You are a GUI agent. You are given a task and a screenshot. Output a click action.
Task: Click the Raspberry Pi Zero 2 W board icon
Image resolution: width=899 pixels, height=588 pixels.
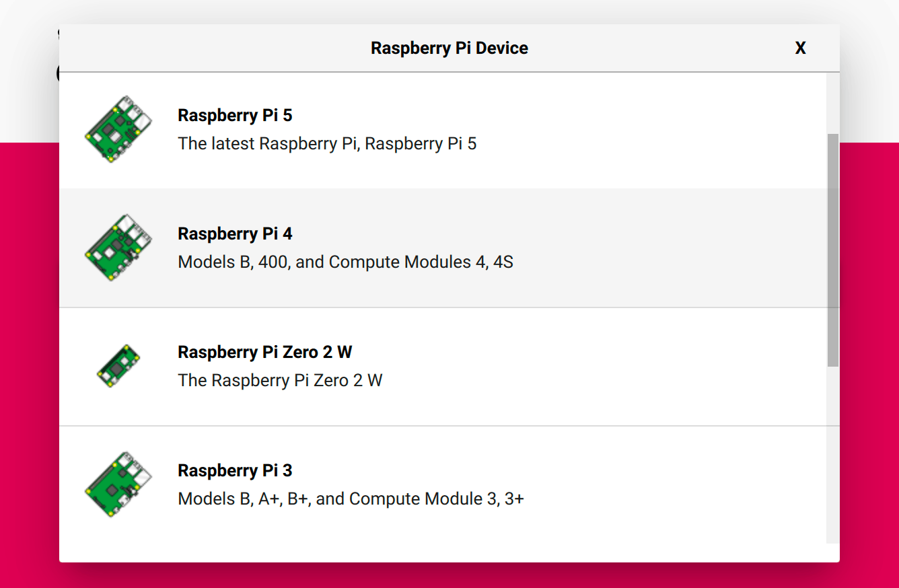point(118,366)
